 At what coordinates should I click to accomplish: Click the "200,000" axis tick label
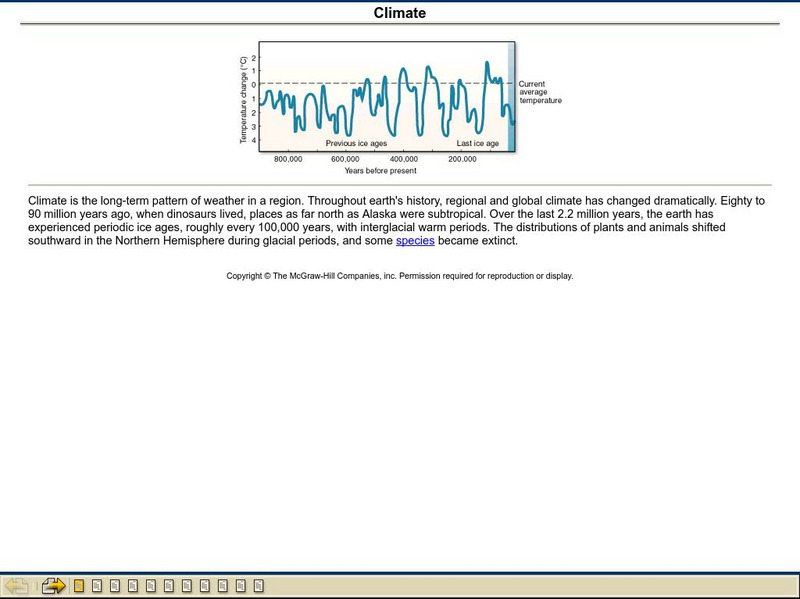point(462,159)
